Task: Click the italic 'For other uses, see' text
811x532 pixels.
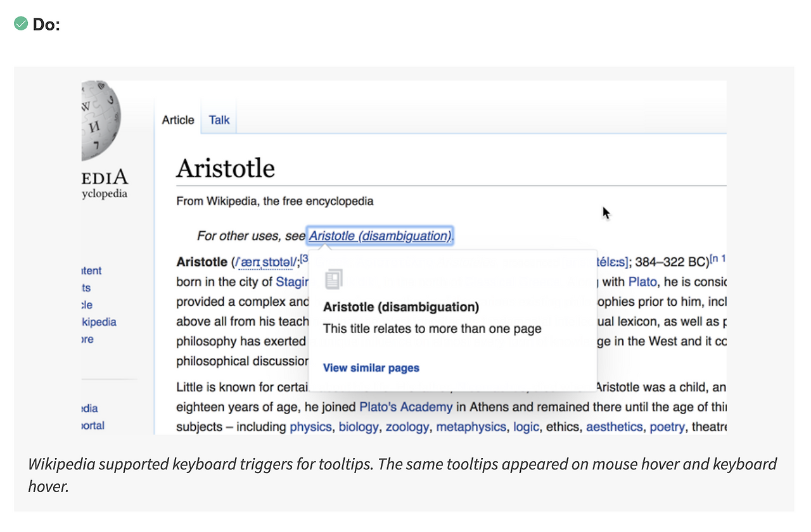Action: point(251,236)
